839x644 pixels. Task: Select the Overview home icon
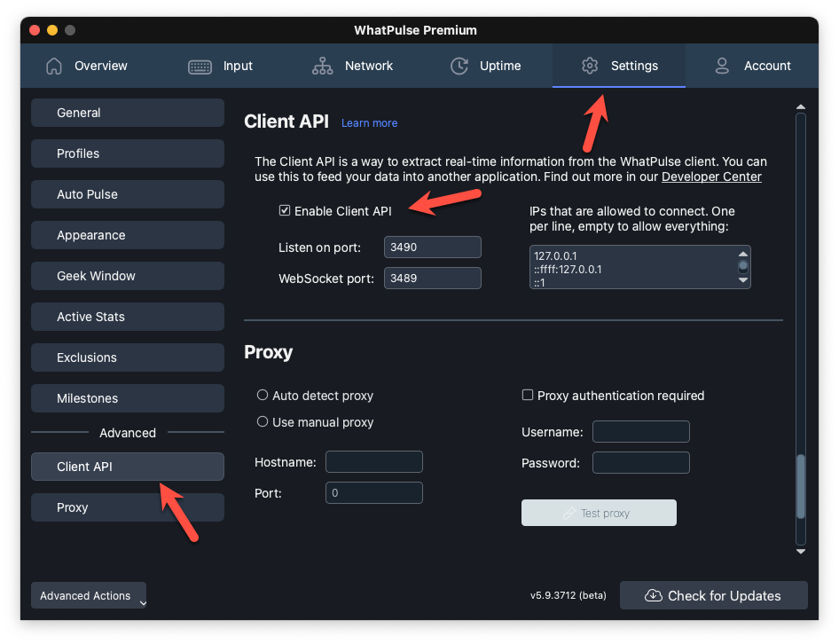(53, 66)
